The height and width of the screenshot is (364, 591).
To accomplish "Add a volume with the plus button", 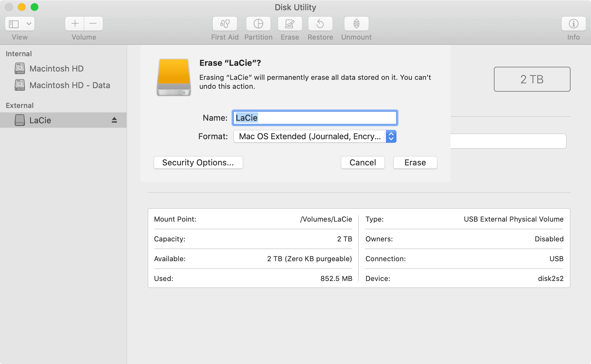I will [x=75, y=24].
